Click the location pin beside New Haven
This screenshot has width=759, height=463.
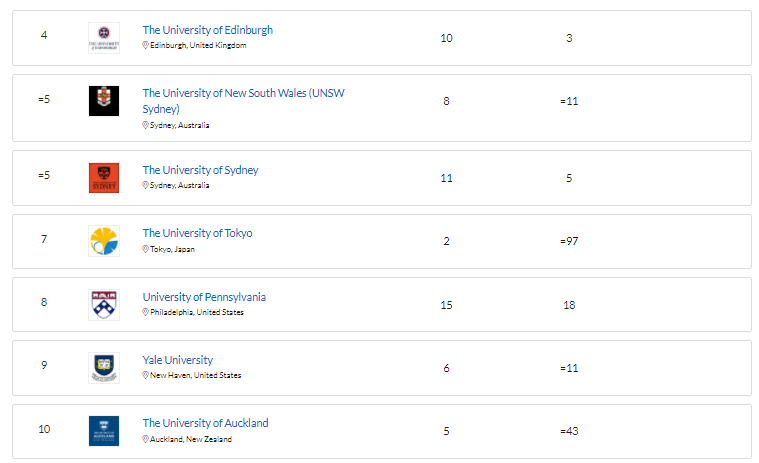tap(145, 375)
